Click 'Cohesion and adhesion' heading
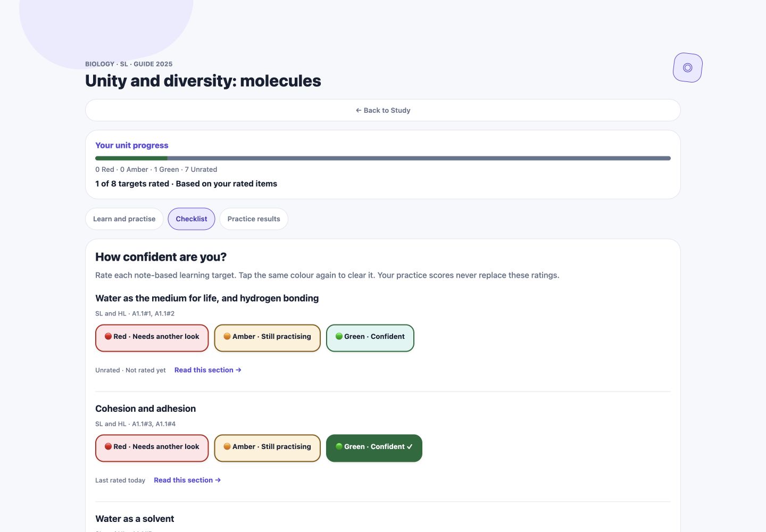Screen dimensions: 766x532 (145, 409)
